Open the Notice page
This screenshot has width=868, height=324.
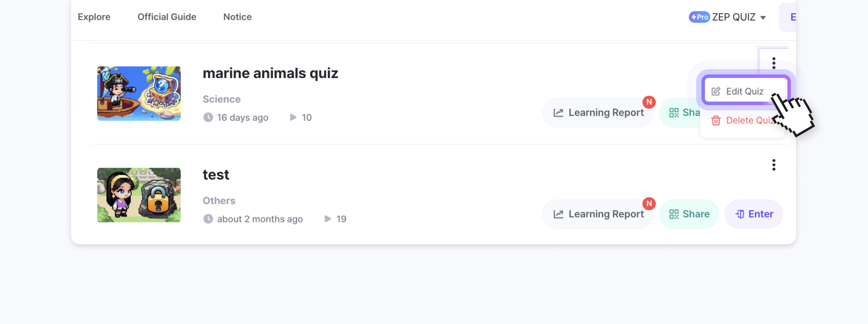237,17
